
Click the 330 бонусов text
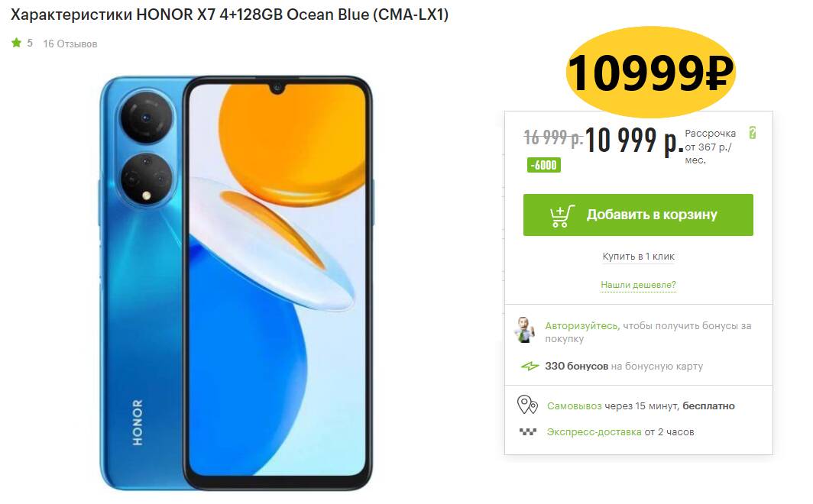click(x=576, y=367)
